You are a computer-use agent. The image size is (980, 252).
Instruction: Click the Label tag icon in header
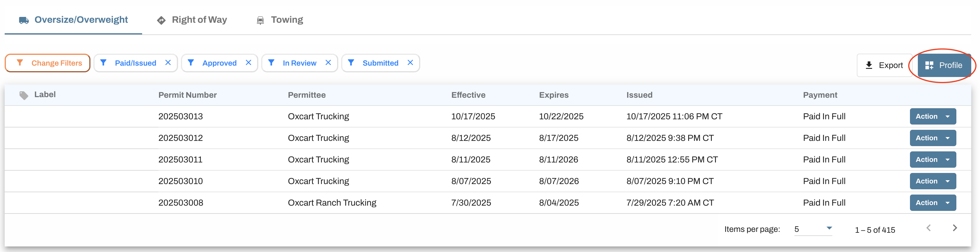tap(24, 95)
